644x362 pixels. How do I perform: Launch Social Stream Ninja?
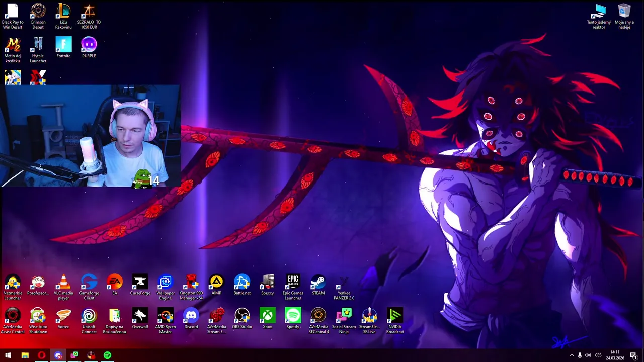(x=344, y=321)
